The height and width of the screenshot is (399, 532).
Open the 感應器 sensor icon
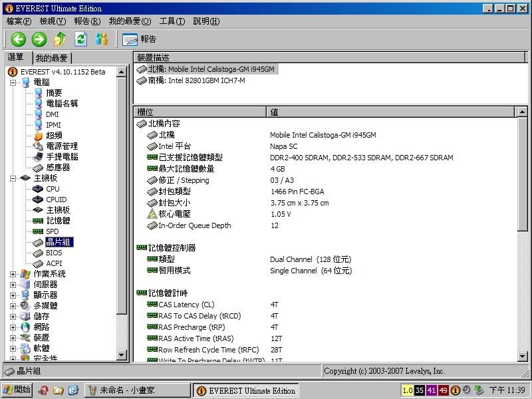pos(38,168)
